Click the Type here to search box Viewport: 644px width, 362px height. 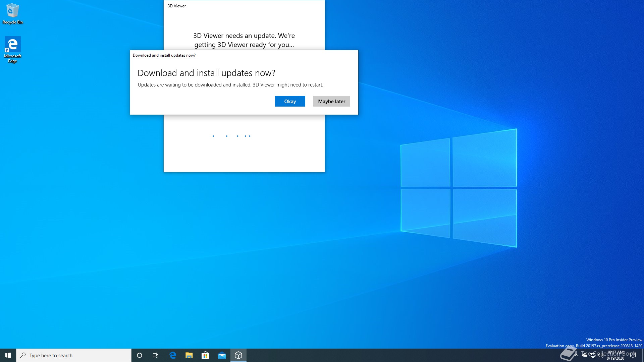click(x=74, y=355)
